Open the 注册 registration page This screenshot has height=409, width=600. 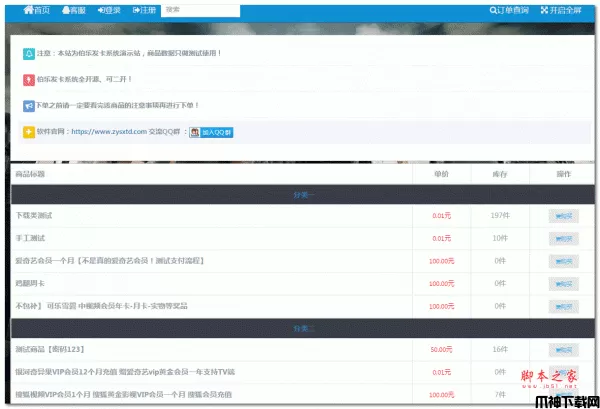144,10
